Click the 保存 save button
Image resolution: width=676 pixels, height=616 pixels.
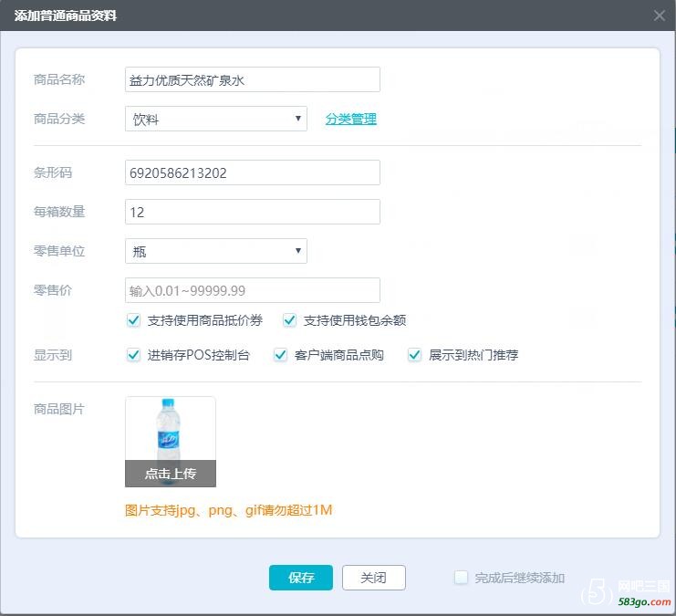301,578
